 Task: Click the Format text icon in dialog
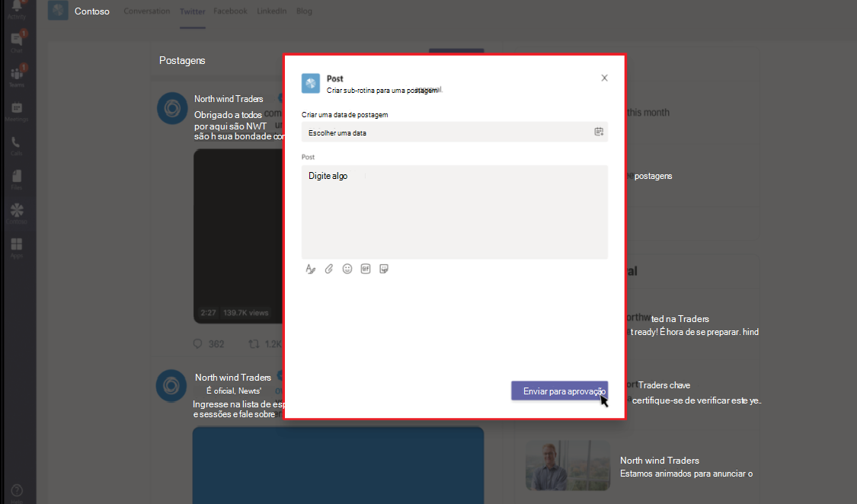point(311,269)
